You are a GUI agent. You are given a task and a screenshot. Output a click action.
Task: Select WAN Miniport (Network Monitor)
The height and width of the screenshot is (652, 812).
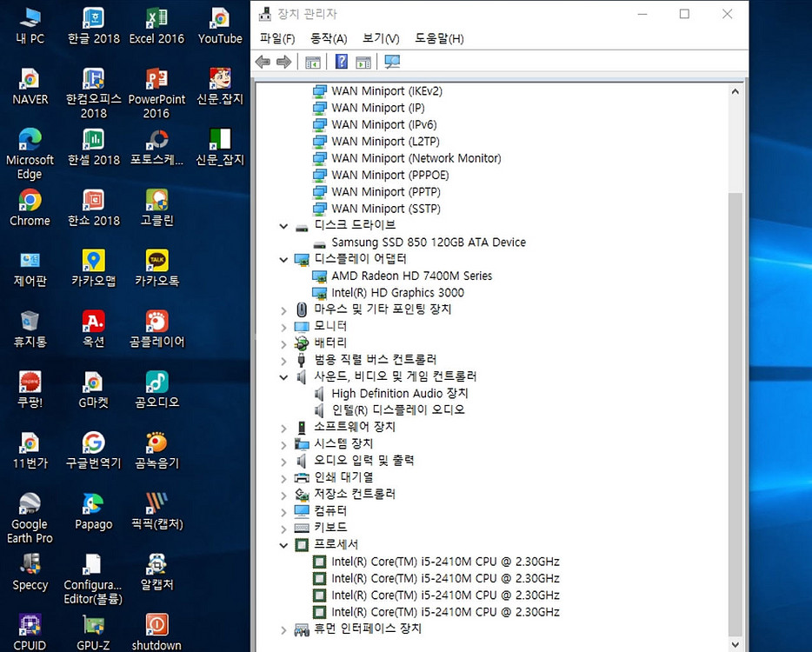tap(416, 158)
